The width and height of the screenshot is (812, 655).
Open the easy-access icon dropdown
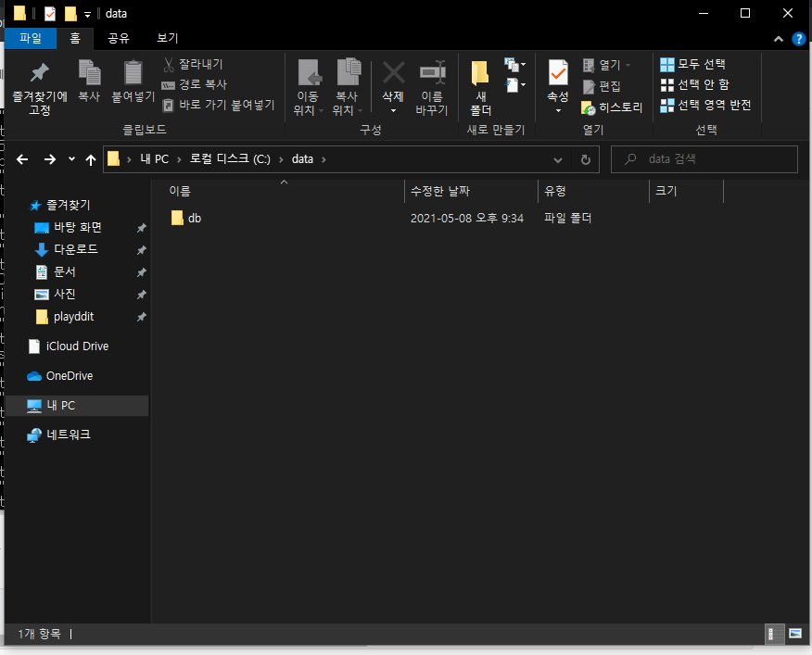[514, 85]
